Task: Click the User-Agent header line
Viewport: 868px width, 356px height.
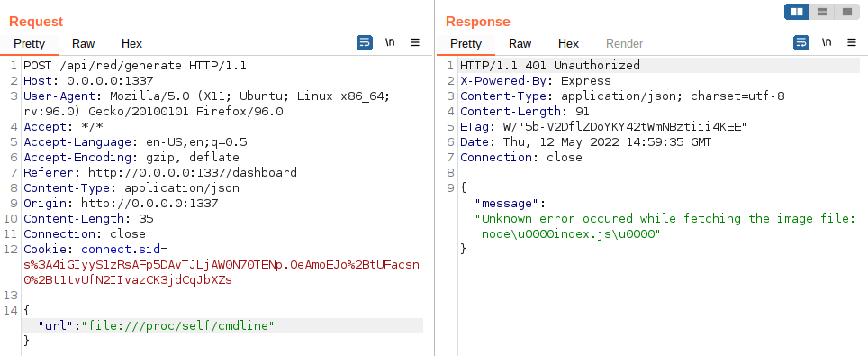Action: pos(206,104)
